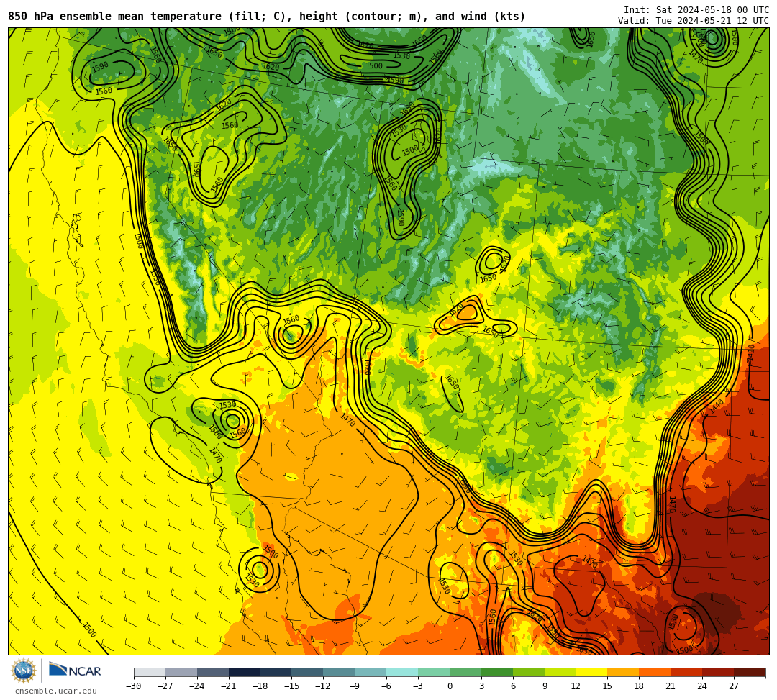The image size is (777, 700).
Task: Pick the yellow 12 to 15 colorbar swatch
Action: [591, 672]
